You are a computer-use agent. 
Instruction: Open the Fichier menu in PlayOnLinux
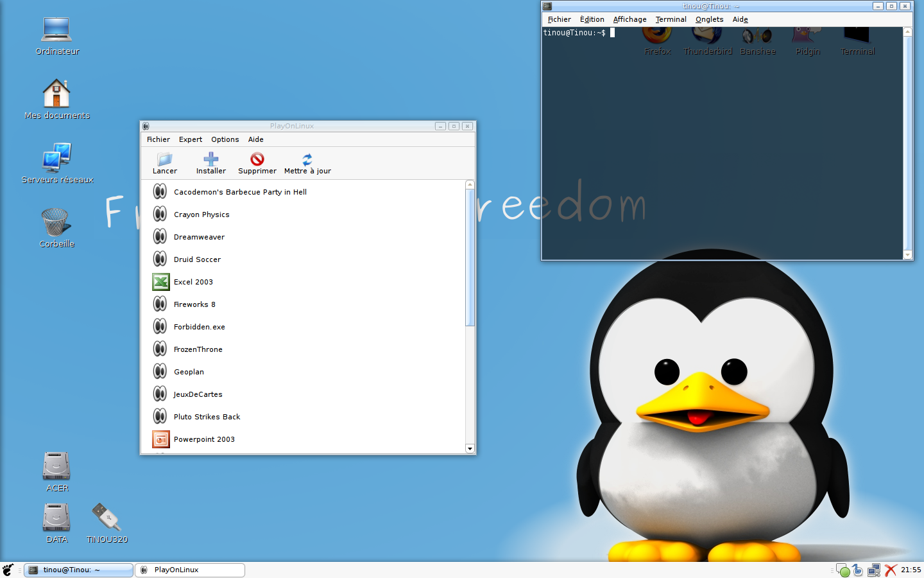[158, 139]
